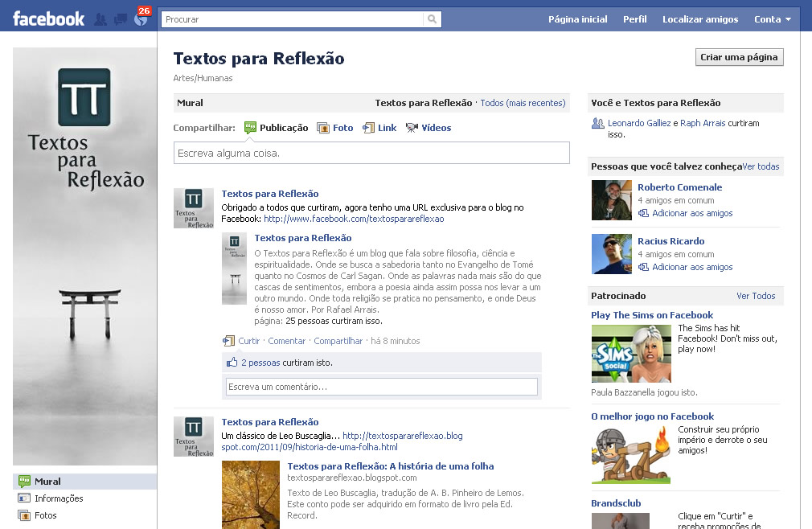This screenshot has width=812, height=529.
Task: Click the Curtir icon under first post
Action: coord(228,341)
